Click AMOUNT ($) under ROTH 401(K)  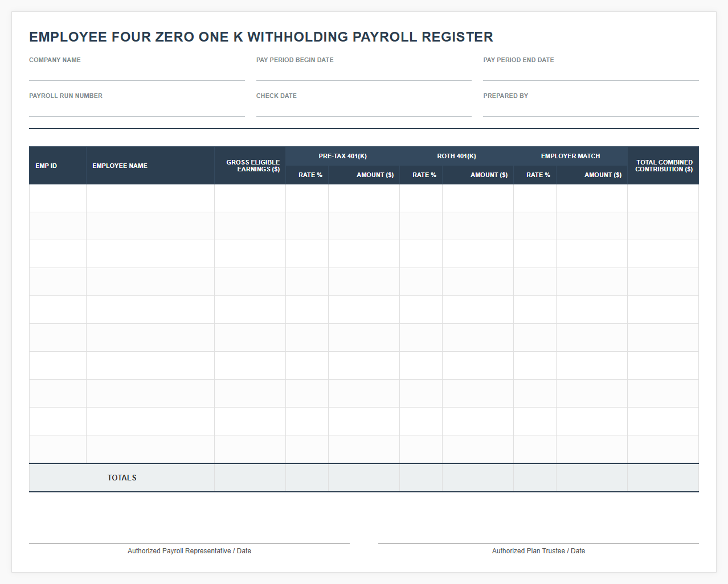(x=478, y=175)
